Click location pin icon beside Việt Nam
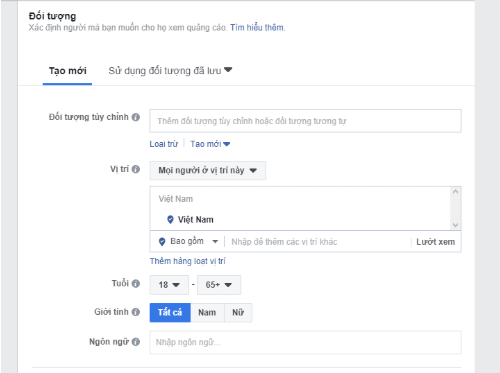 coord(170,220)
